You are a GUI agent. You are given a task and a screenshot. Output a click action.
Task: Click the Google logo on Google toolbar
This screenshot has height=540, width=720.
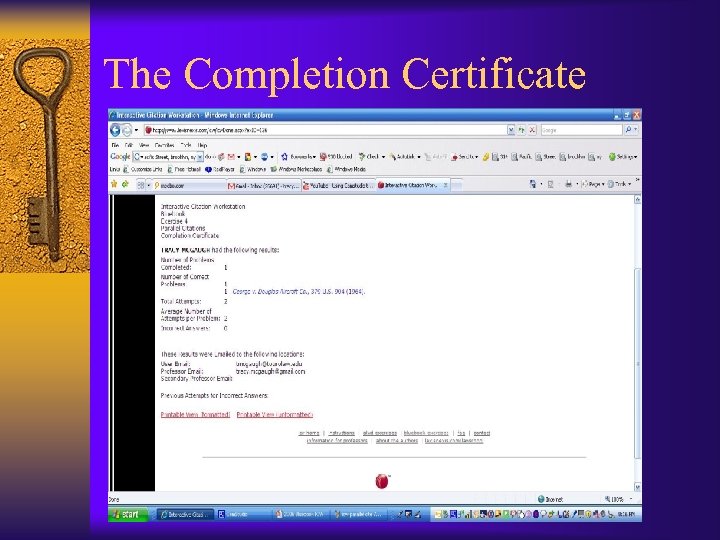pos(120,157)
